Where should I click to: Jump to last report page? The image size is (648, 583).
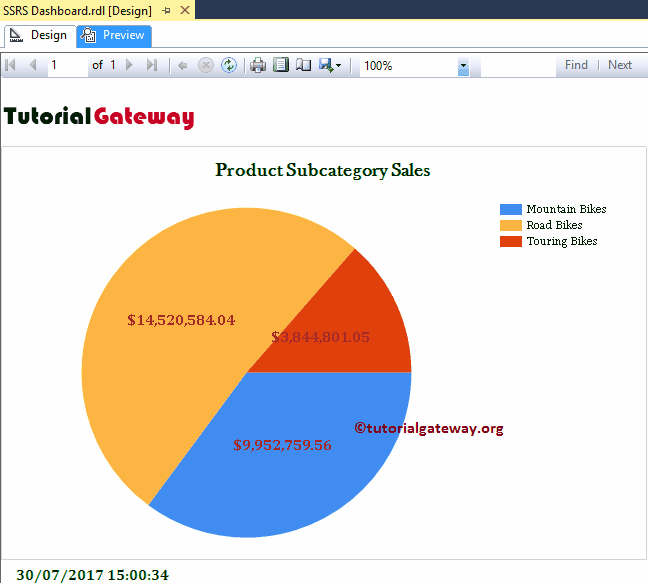(x=152, y=65)
